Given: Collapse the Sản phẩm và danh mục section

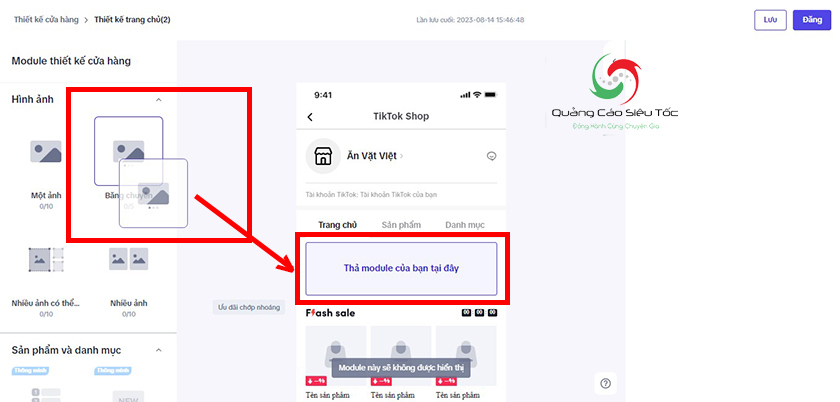Looking at the screenshot, I should click(x=158, y=350).
